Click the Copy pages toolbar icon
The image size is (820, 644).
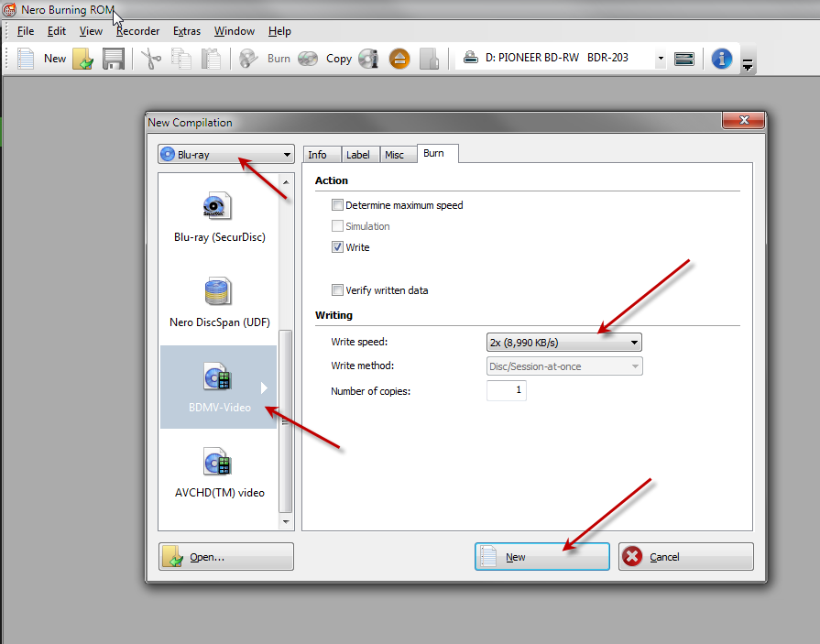(x=181, y=59)
